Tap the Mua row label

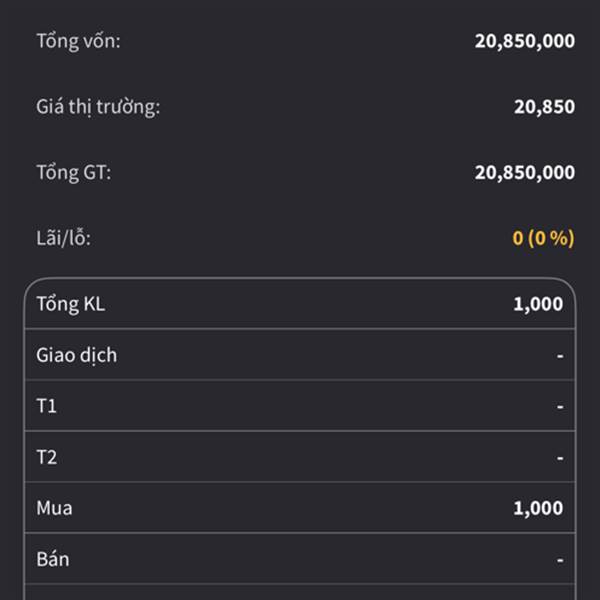(54, 508)
